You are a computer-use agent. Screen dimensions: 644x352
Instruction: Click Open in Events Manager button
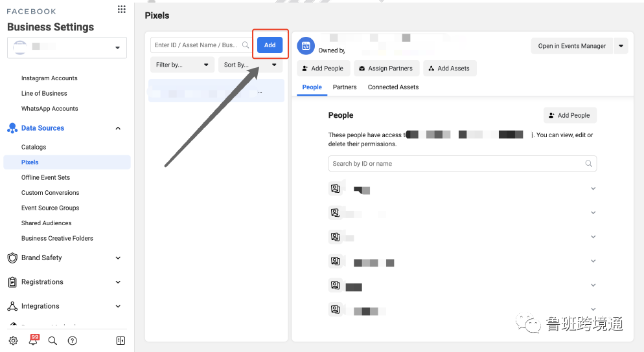pos(571,46)
